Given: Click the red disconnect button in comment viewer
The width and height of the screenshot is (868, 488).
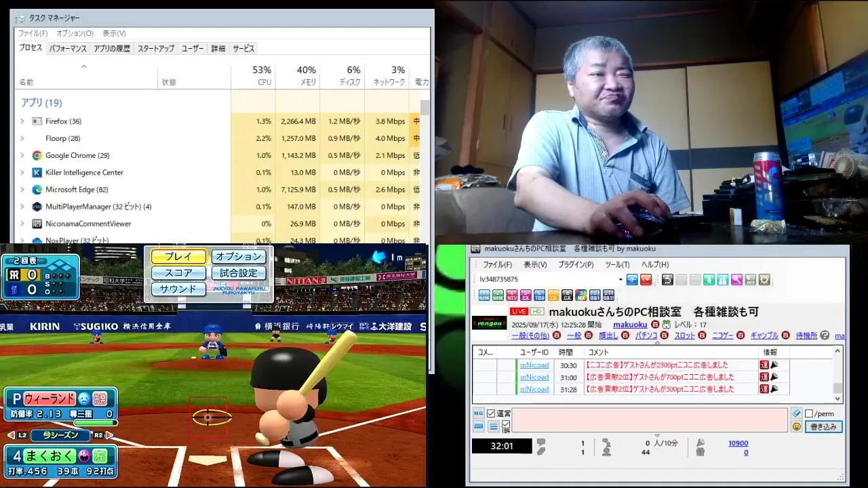Looking at the screenshot, I should pyautogui.click(x=646, y=279).
